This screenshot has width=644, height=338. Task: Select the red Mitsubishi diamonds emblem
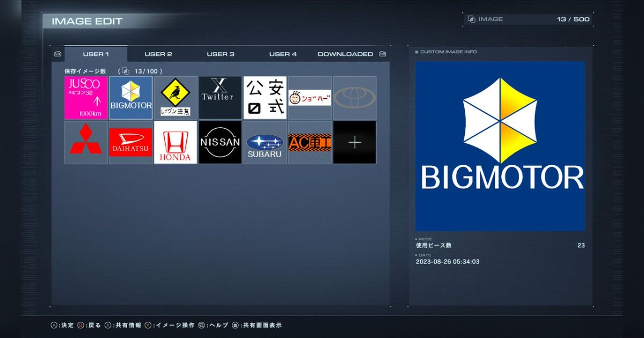click(86, 142)
